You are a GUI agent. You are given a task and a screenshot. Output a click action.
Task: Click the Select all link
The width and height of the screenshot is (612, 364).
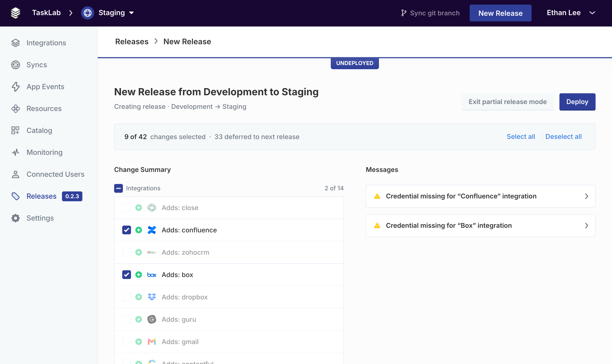coord(521,137)
